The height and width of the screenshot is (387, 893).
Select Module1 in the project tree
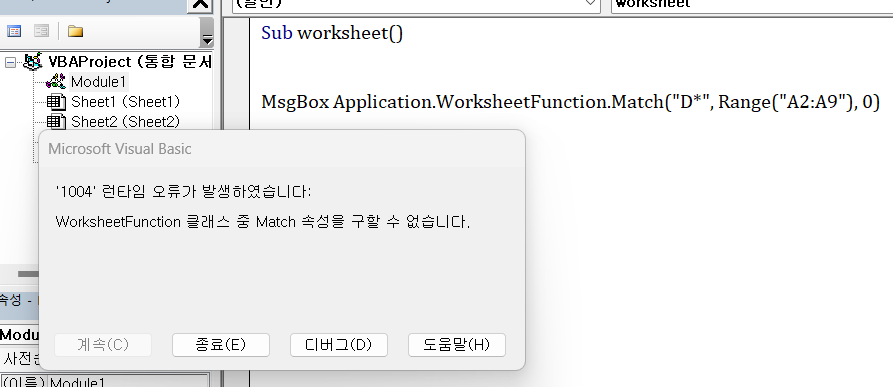tap(98, 82)
